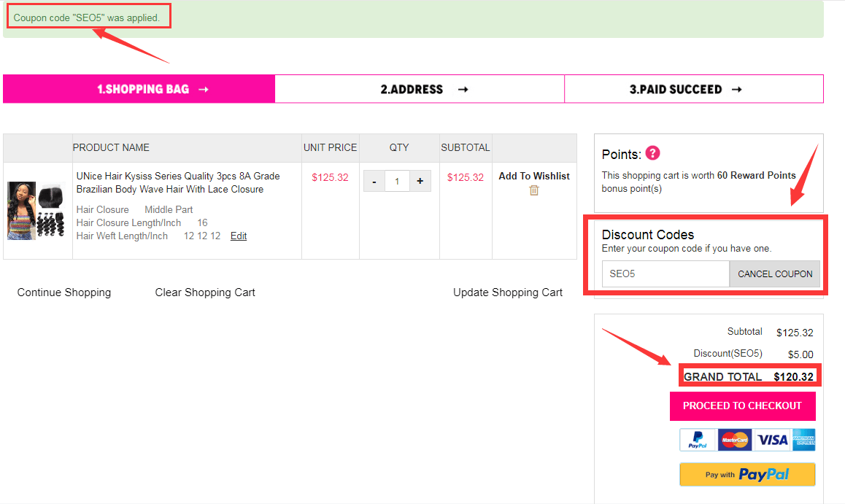Click Proceed to Checkout button
This screenshot has height=504, width=845.
(x=743, y=406)
